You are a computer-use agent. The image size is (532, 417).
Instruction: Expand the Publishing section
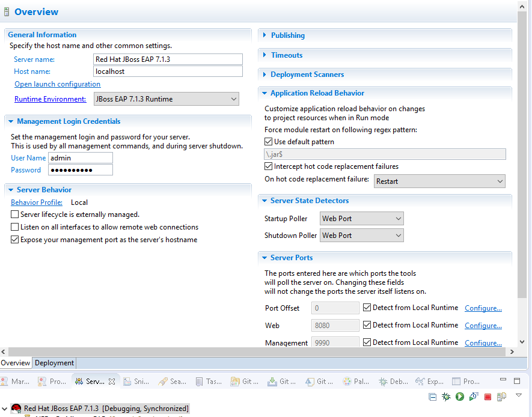(264, 35)
